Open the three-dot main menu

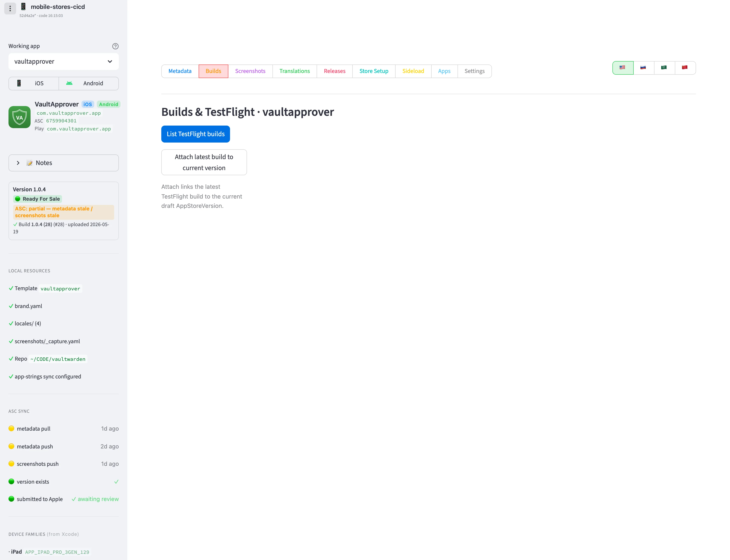[x=10, y=9]
